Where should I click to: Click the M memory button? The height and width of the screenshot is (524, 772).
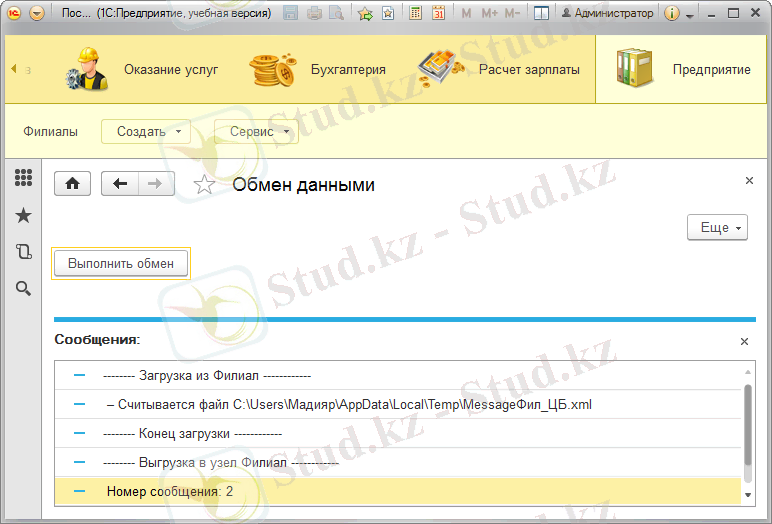(466, 13)
